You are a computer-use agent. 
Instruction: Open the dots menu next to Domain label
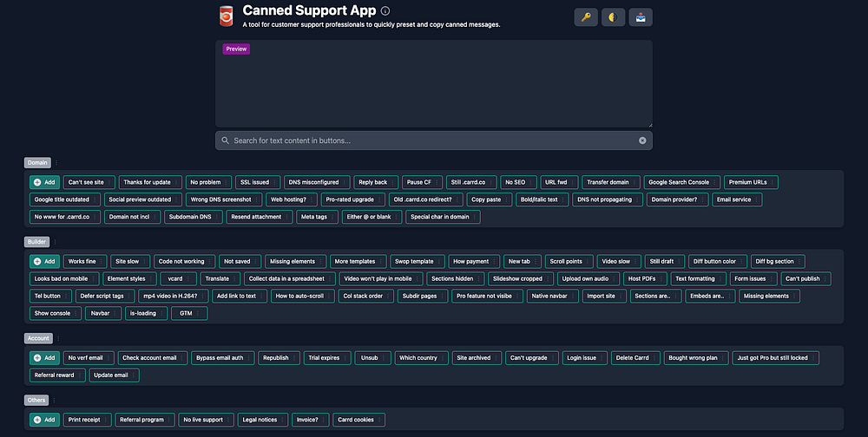tap(56, 163)
